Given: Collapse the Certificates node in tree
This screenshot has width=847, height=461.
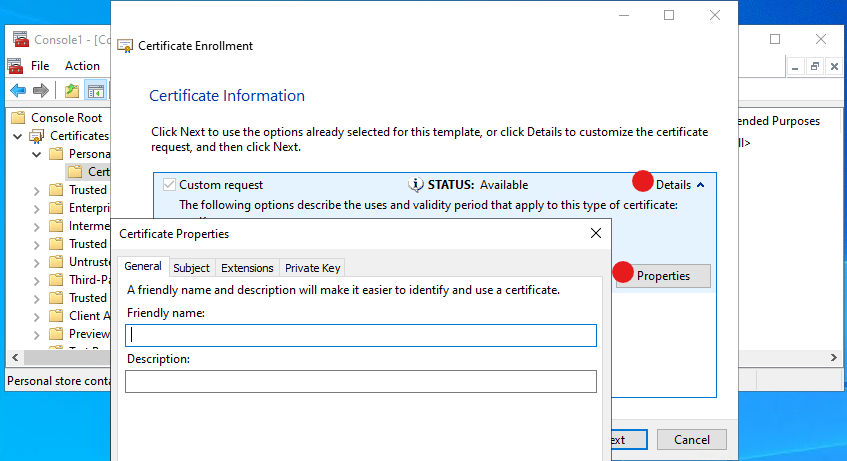Looking at the screenshot, I should pyautogui.click(x=18, y=136).
